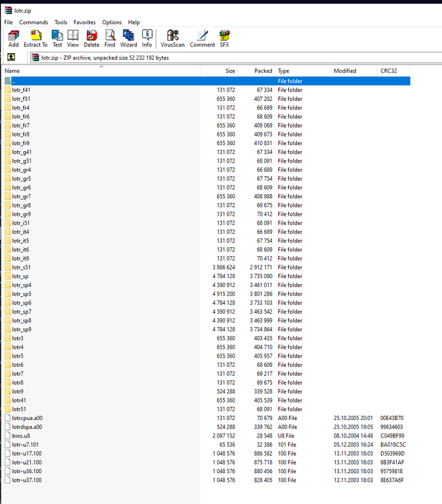Go up one level via the up-folder icon
Image resolution: width=442 pixels, height=504 pixels.
(x=11, y=57)
